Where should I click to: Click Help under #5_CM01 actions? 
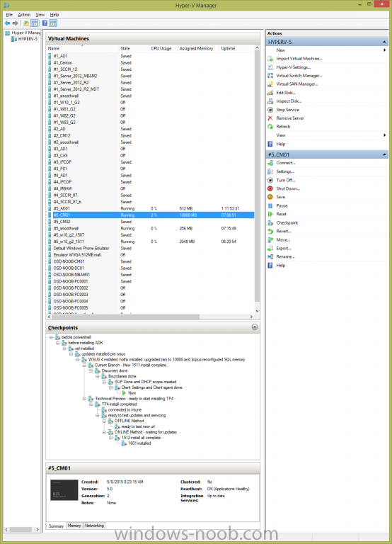pyautogui.click(x=281, y=266)
